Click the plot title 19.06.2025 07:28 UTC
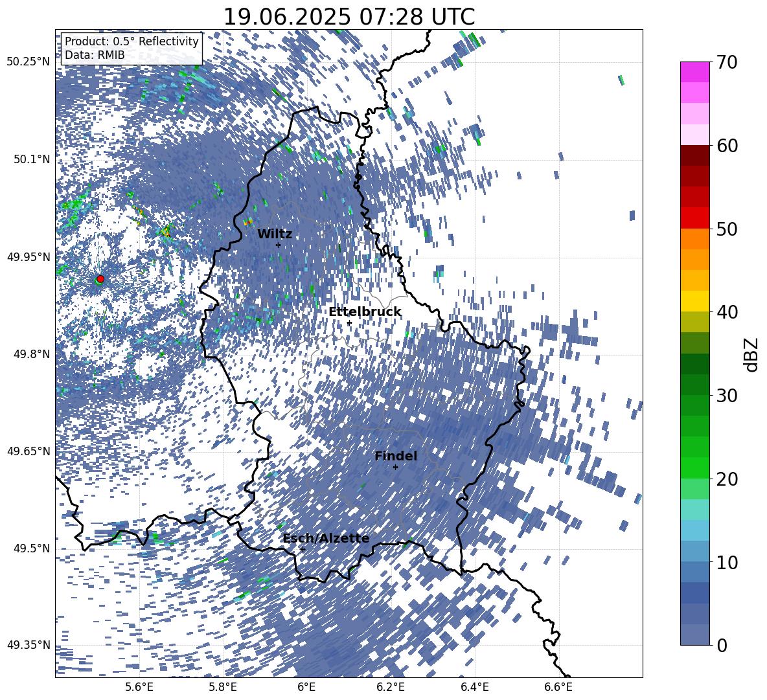Viewport: 767px width, 700px height. 349,17
